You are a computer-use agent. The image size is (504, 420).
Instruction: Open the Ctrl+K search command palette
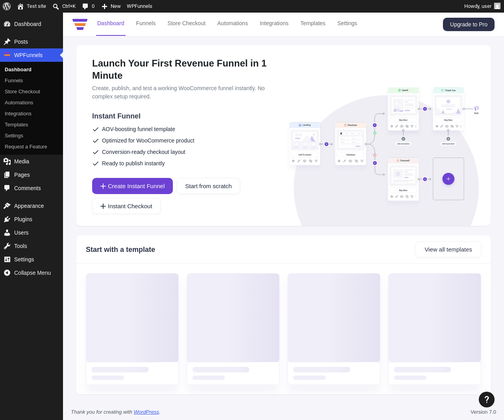click(64, 6)
